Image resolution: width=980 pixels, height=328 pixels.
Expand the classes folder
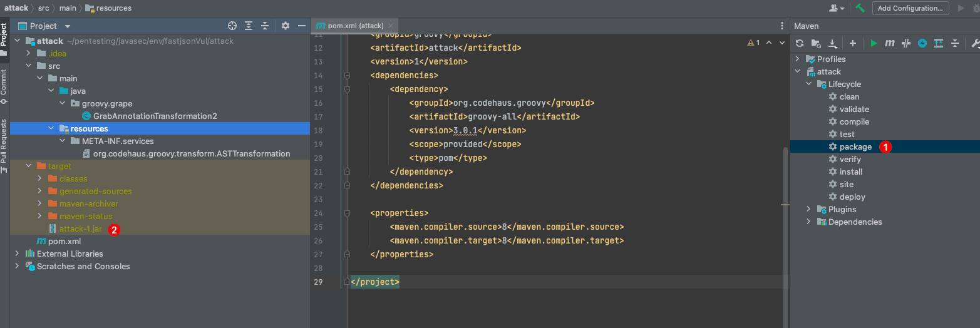click(39, 178)
